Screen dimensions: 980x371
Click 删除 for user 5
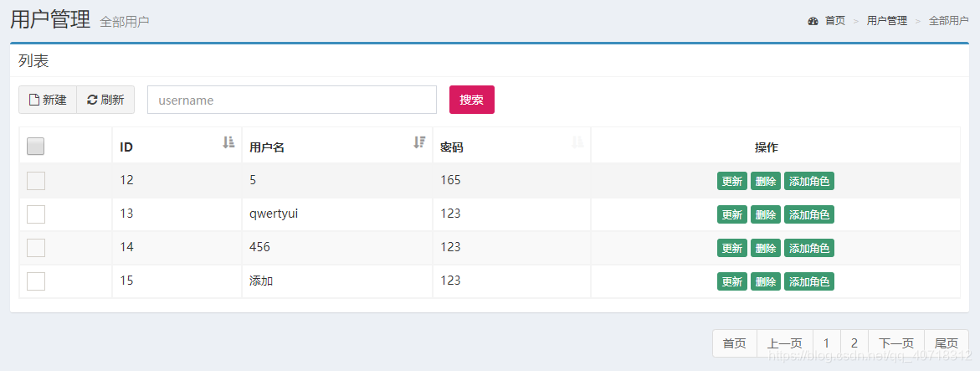tap(766, 181)
